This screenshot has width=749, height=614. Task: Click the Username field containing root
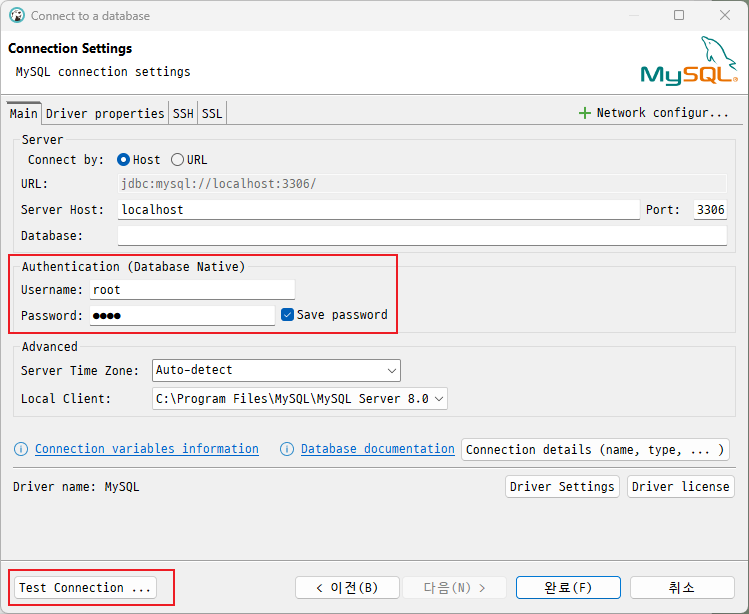(x=192, y=290)
